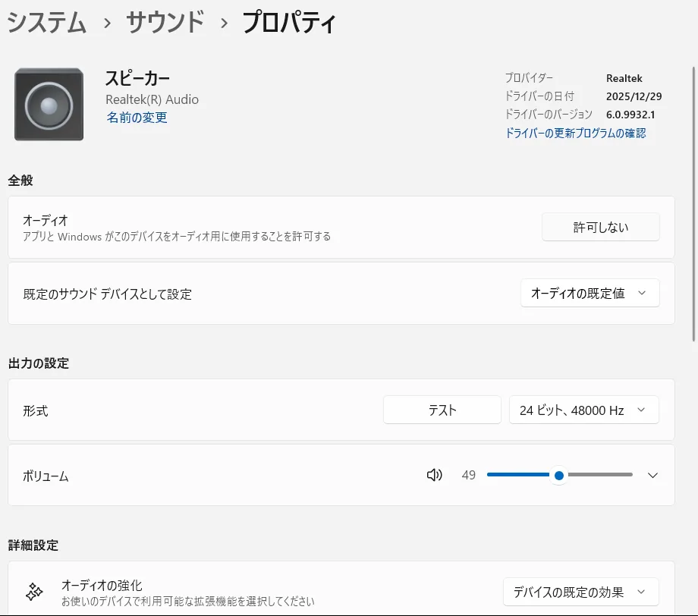Open デバイスの既定の効果 dropdown
This screenshot has height=616, width=698.
point(581,592)
